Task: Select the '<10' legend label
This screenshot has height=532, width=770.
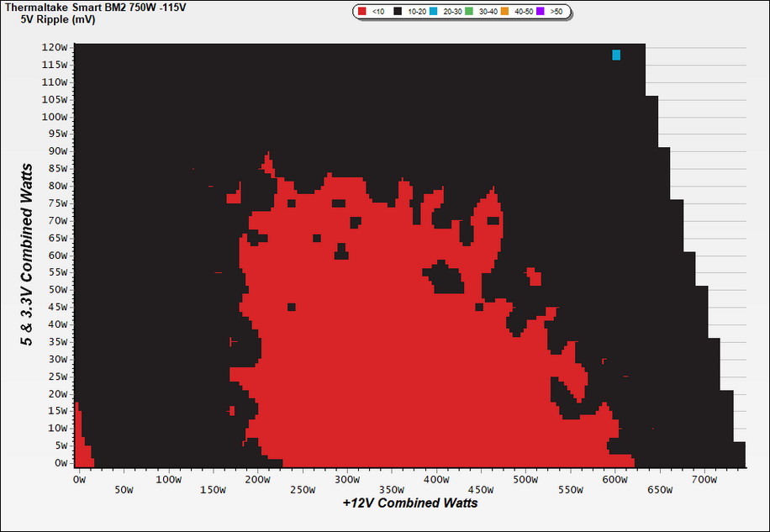Action: [x=378, y=11]
